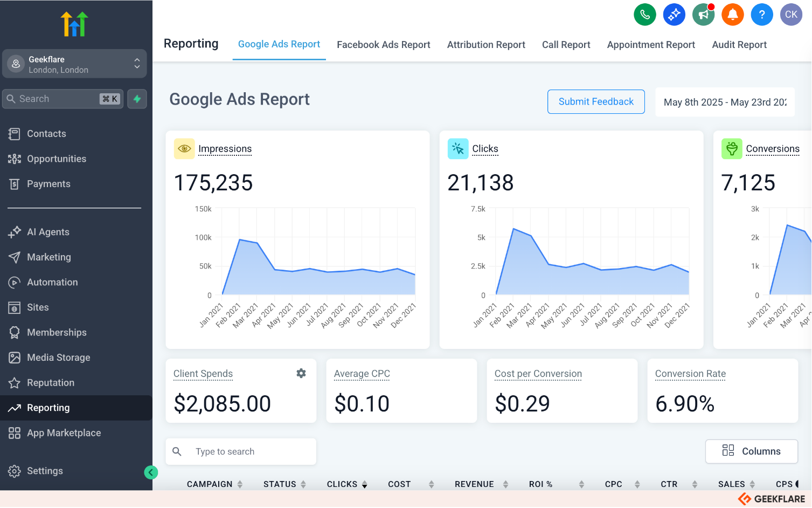Click the Submit Feedback button
The width and height of the screenshot is (812, 508).
click(x=596, y=101)
